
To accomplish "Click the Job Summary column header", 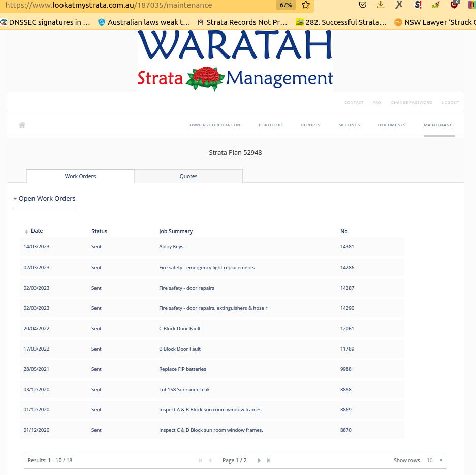I will (x=176, y=231).
